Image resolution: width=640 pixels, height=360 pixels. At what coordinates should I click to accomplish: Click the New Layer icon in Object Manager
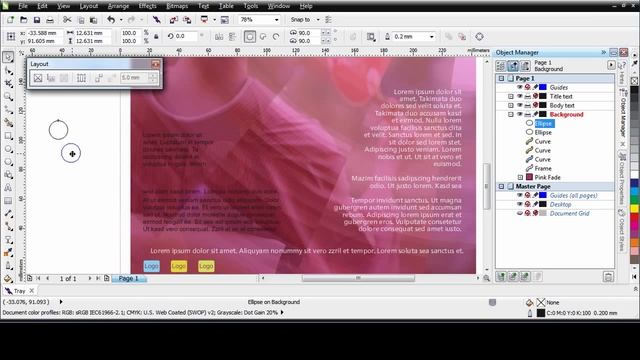501,277
